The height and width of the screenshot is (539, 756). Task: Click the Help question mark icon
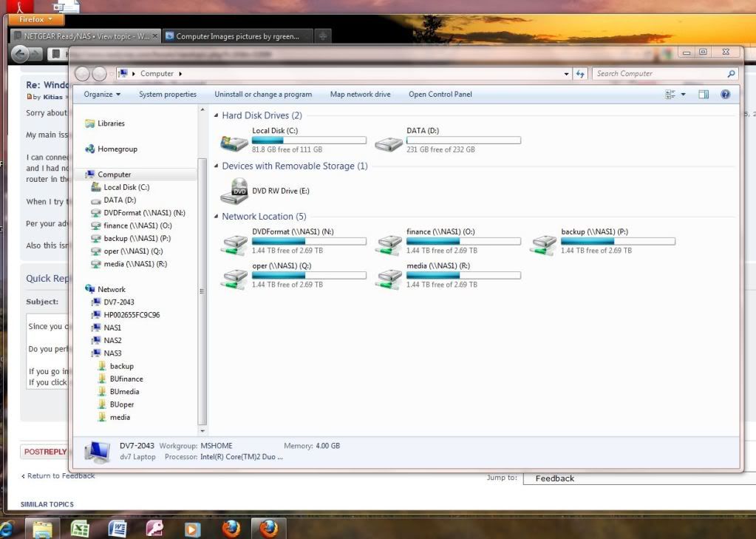click(725, 95)
